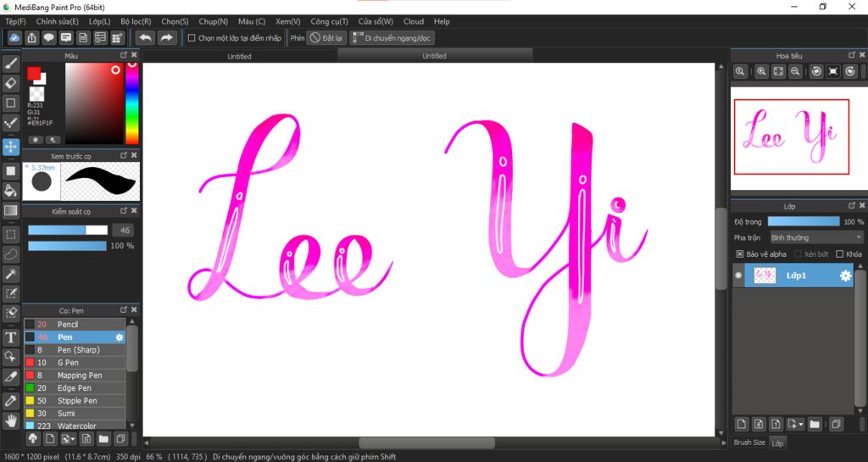
Task: Open Pen brush settings gear
Action: 119,337
